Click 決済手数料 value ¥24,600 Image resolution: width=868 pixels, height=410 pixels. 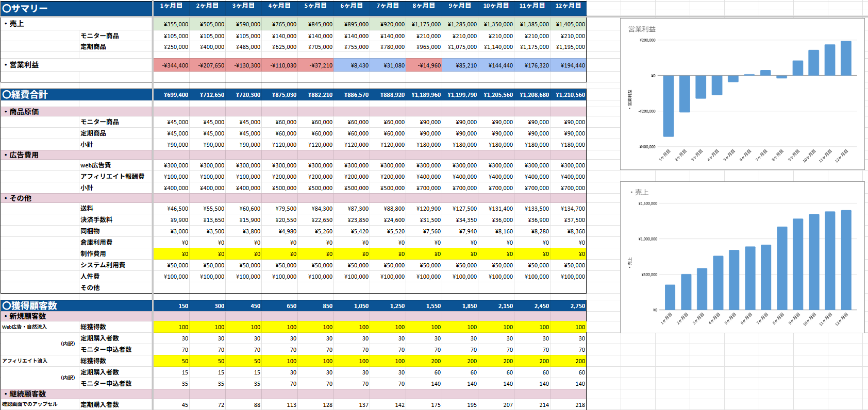(388, 220)
